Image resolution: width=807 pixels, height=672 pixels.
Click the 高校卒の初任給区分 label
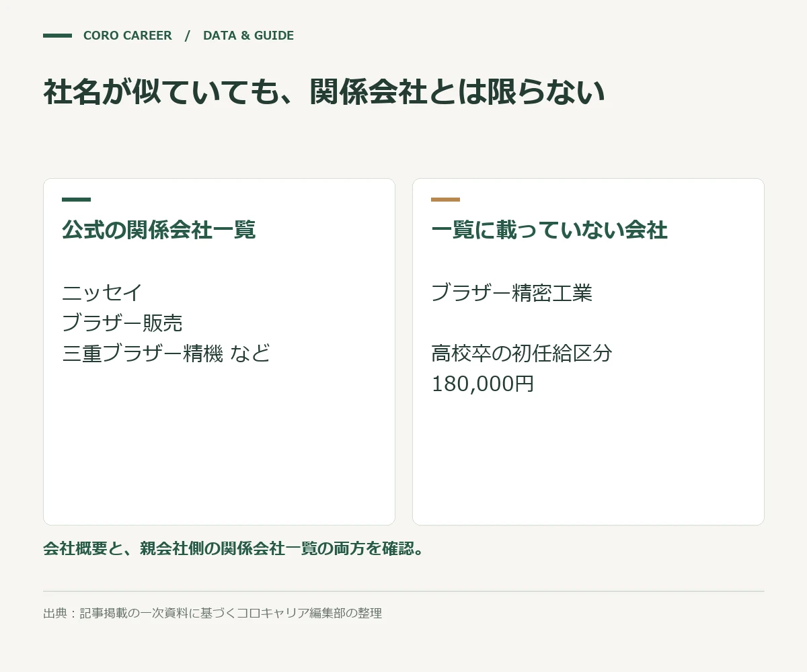pyautogui.click(x=522, y=353)
